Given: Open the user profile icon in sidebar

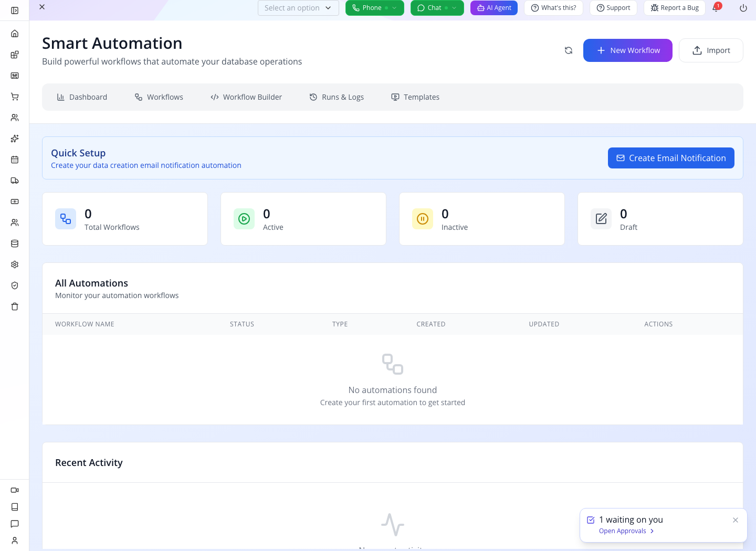Looking at the screenshot, I should (15, 541).
